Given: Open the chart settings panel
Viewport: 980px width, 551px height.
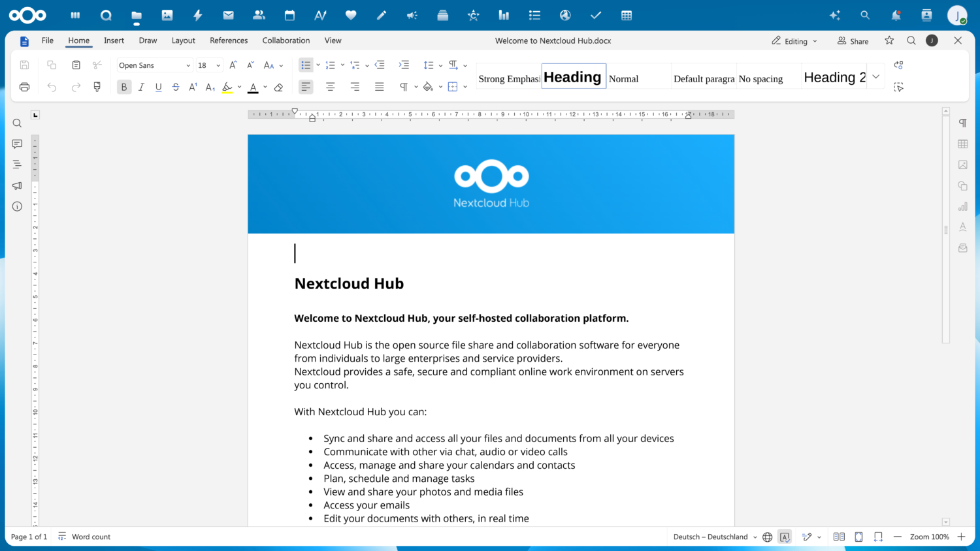Looking at the screenshot, I should tap(962, 206).
